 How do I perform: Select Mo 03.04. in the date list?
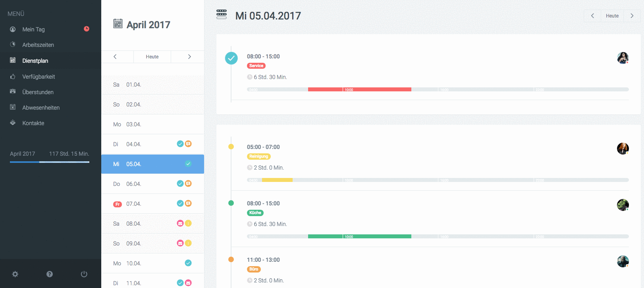tap(153, 124)
